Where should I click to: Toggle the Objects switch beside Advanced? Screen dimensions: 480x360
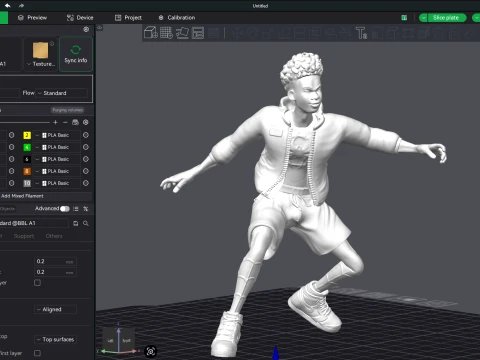tap(7, 209)
